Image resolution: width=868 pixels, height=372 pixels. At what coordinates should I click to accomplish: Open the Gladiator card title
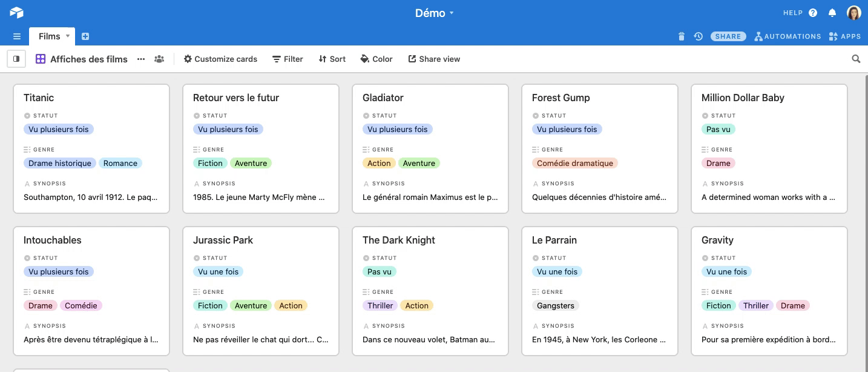pyautogui.click(x=383, y=98)
